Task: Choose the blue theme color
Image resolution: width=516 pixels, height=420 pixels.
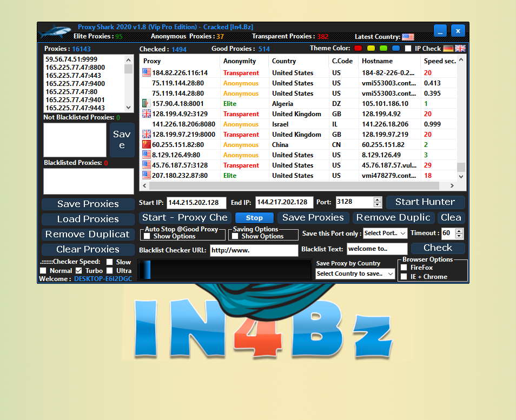Action: pos(396,48)
